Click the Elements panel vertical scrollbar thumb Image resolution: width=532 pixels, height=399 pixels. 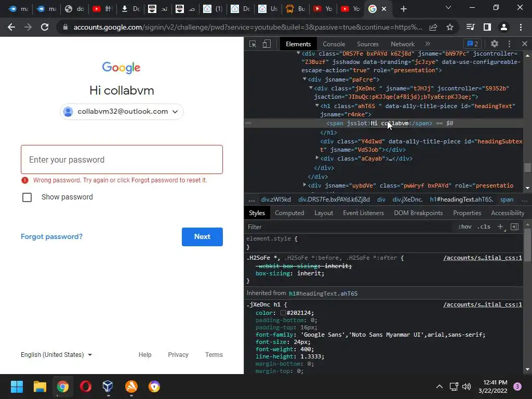[x=527, y=168]
